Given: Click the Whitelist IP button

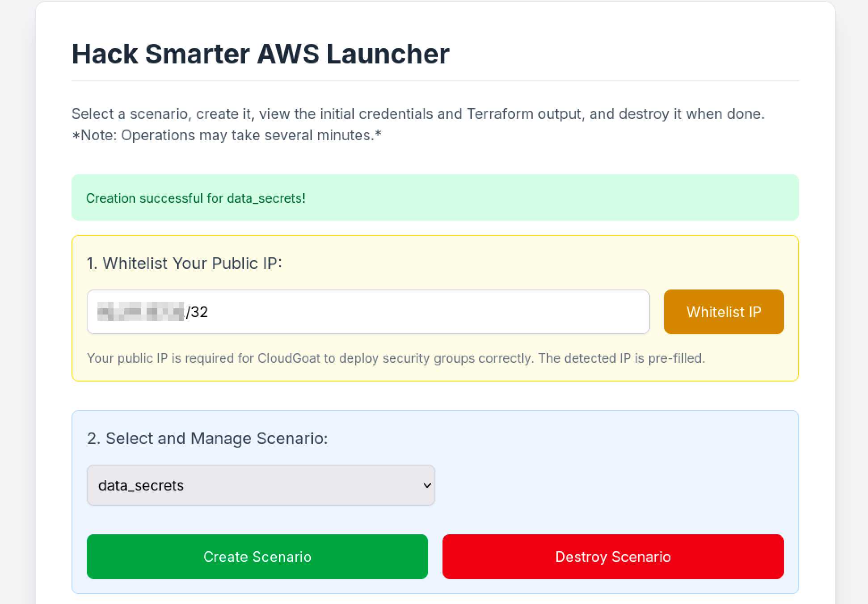Looking at the screenshot, I should 724,312.
